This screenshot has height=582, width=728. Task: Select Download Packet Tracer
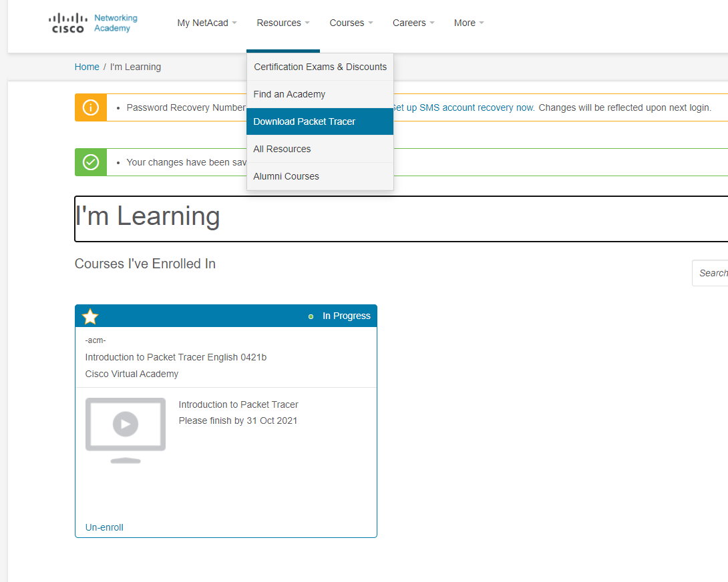304,121
